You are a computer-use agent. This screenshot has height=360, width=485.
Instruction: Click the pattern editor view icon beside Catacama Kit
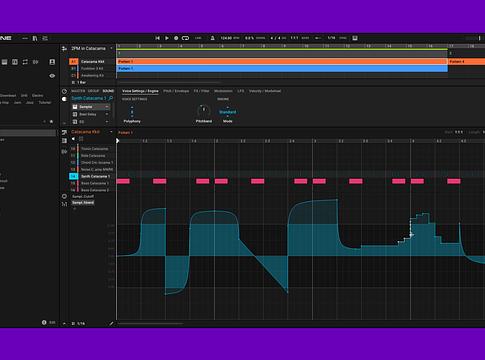click(64, 133)
